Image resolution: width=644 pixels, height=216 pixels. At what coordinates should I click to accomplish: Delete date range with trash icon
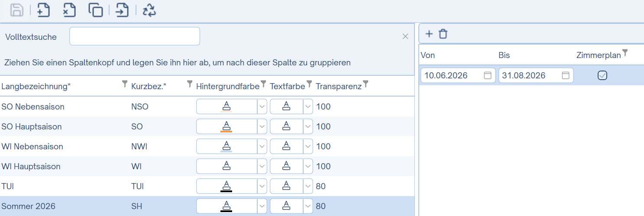pos(443,34)
